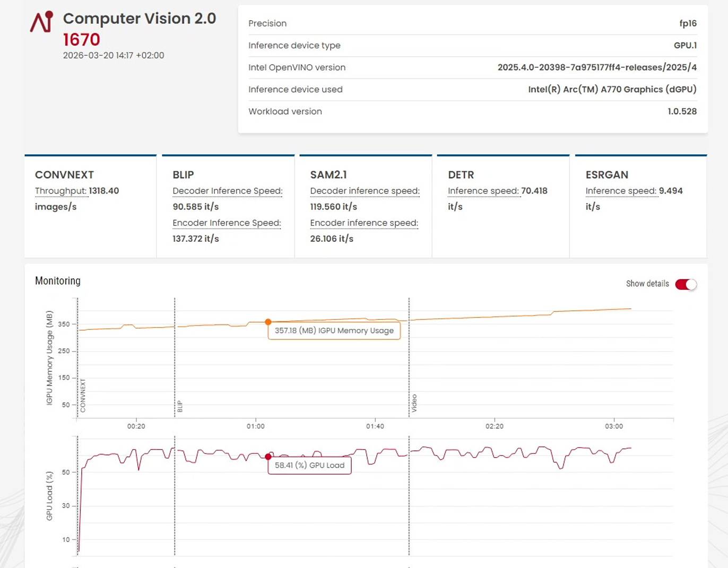Screen dimensions: 728x568
Task: Click the orange IGPU memory data point marker
Action: (x=268, y=321)
